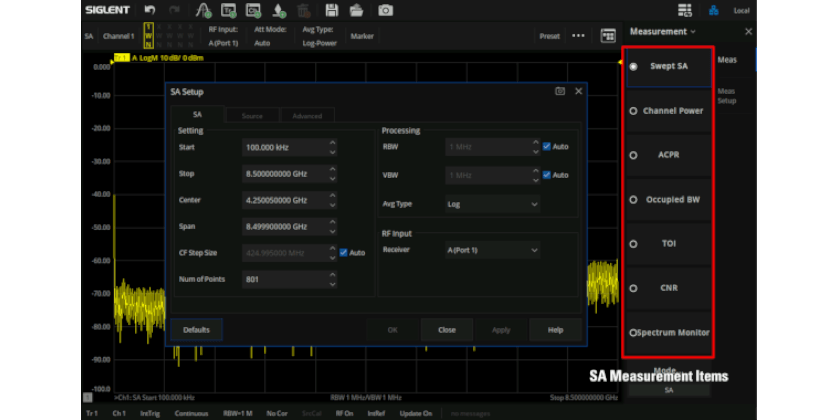
Task: Click the undo arrow in top toolbar
Action: 150,10
